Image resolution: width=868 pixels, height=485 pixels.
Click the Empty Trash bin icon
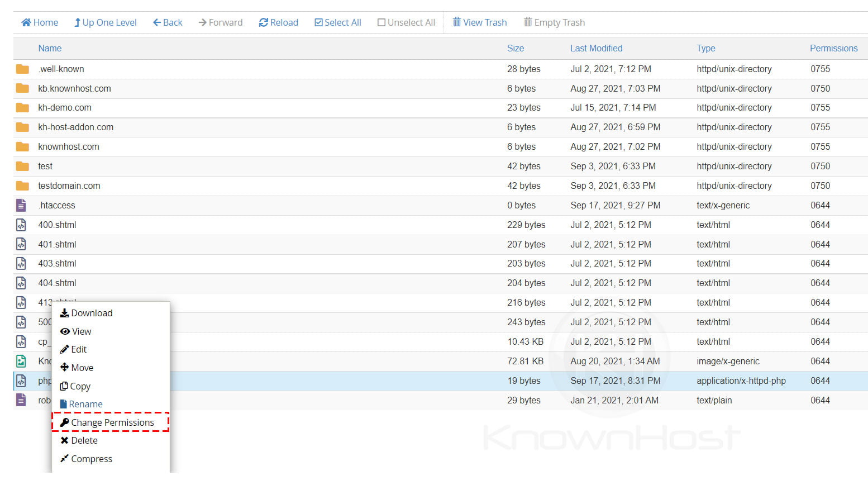pos(527,22)
